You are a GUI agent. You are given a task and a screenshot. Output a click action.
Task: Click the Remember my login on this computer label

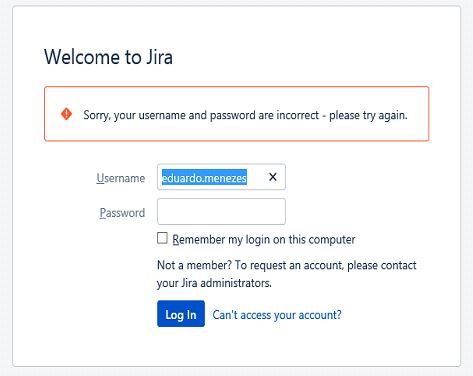pos(264,240)
